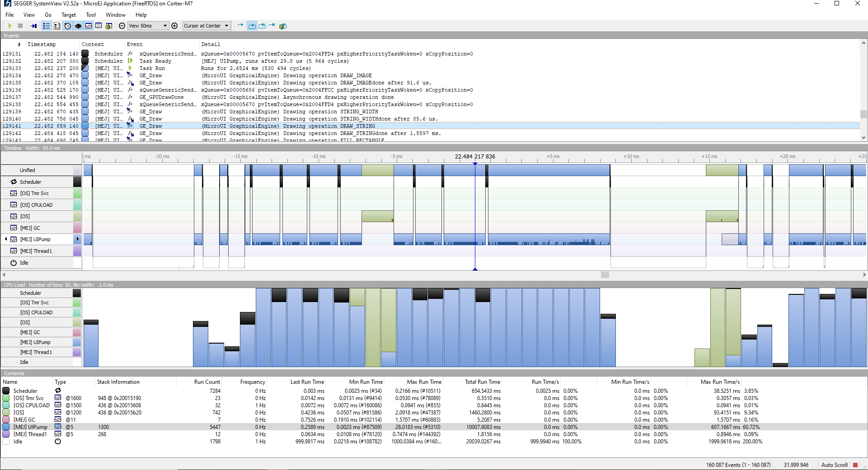Toggle the Timeline window clock button
This screenshot has width=868, height=470.
click(x=67, y=26)
